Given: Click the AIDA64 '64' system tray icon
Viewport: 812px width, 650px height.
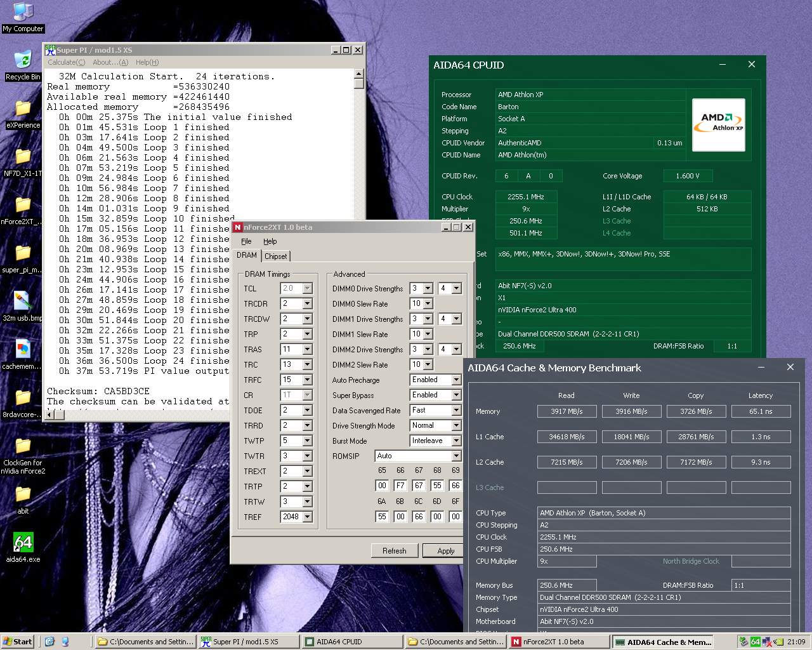Looking at the screenshot, I should pos(755,642).
